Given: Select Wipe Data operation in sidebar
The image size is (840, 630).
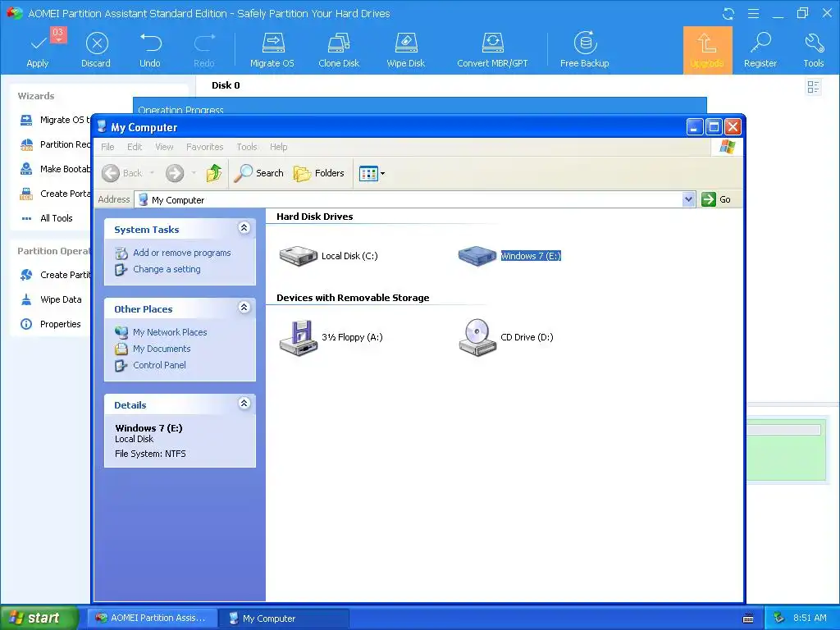Looking at the screenshot, I should 51,299.
